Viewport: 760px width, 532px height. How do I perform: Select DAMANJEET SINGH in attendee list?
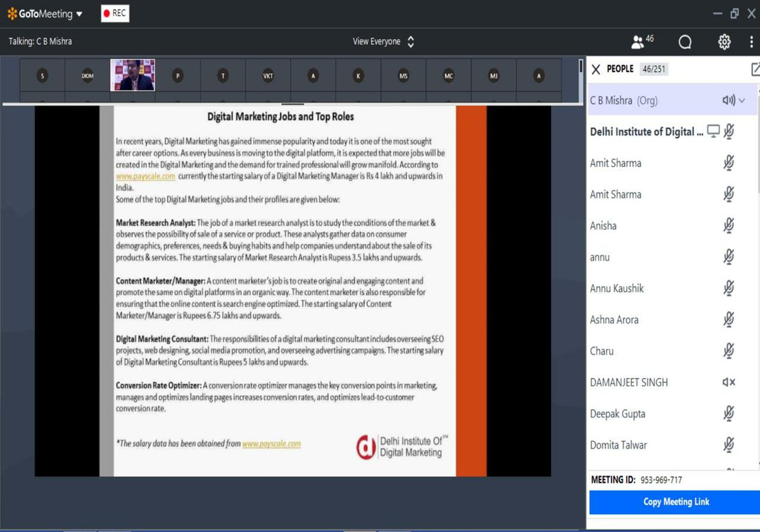[629, 383]
